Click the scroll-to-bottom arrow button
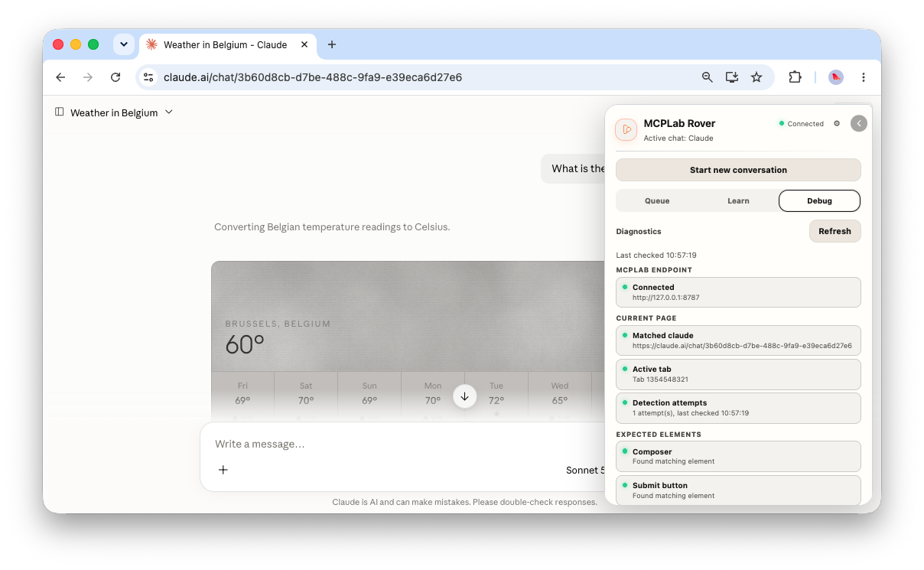The image size is (924, 570). [x=464, y=396]
